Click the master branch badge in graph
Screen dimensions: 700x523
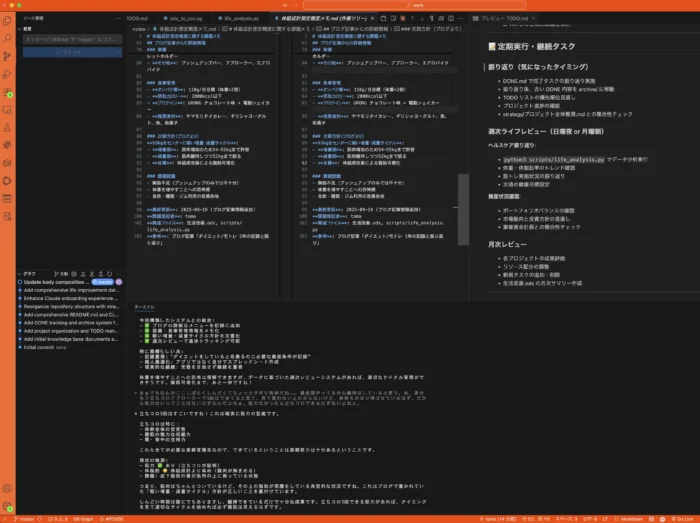point(103,283)
